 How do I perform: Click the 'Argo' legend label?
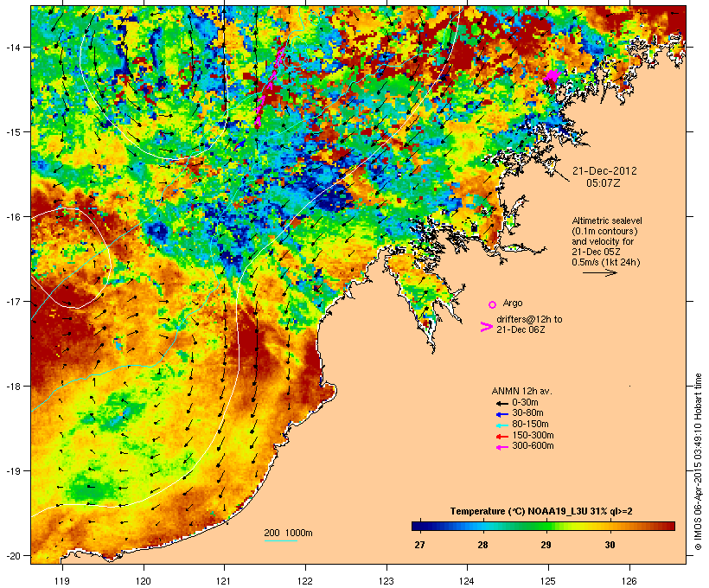(x=513, y=303)
